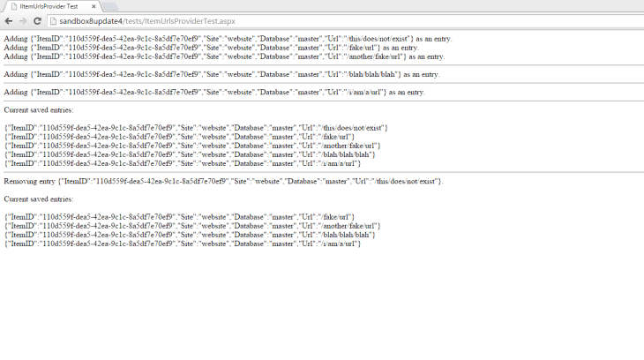Screen dimensions: 644x360
Task: Click the Adding line for /another/fake/url
Action: click(224, 56)
